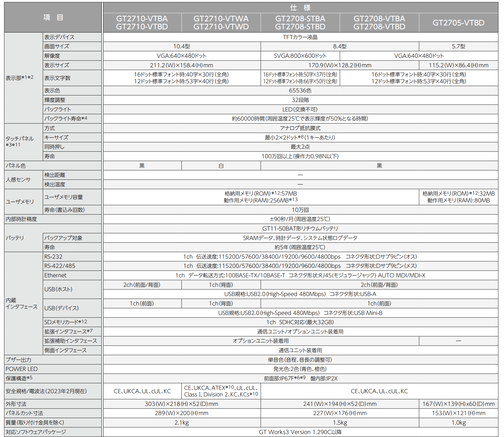
Task: Click the 5.7型 screen size cell
Action: pyautogui.click(x=459, y=47)
